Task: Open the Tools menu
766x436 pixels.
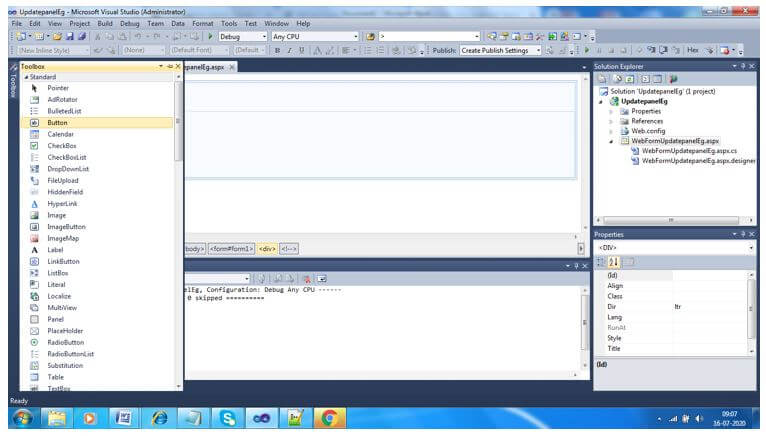Action: (229, 23)
